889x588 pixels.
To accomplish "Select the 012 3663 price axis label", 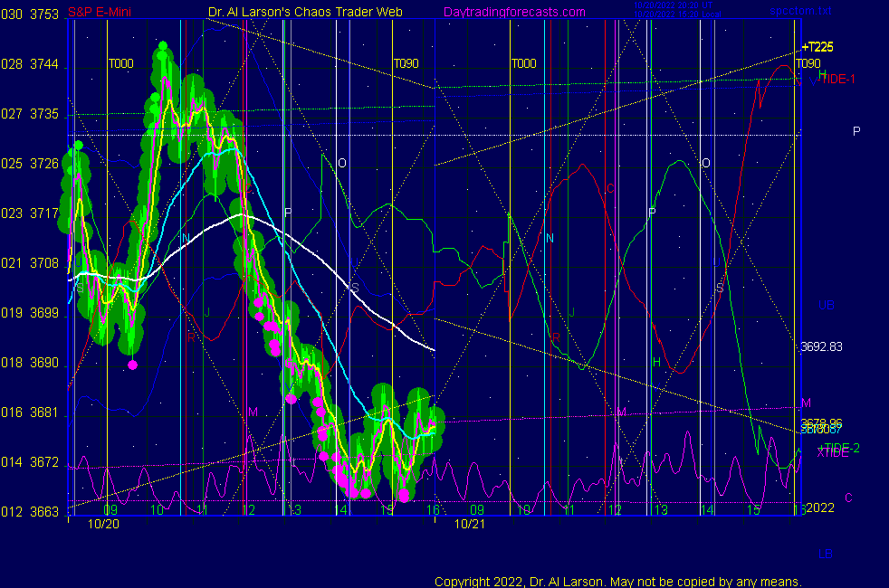I will pyautogui.click(x=30, y=512).
